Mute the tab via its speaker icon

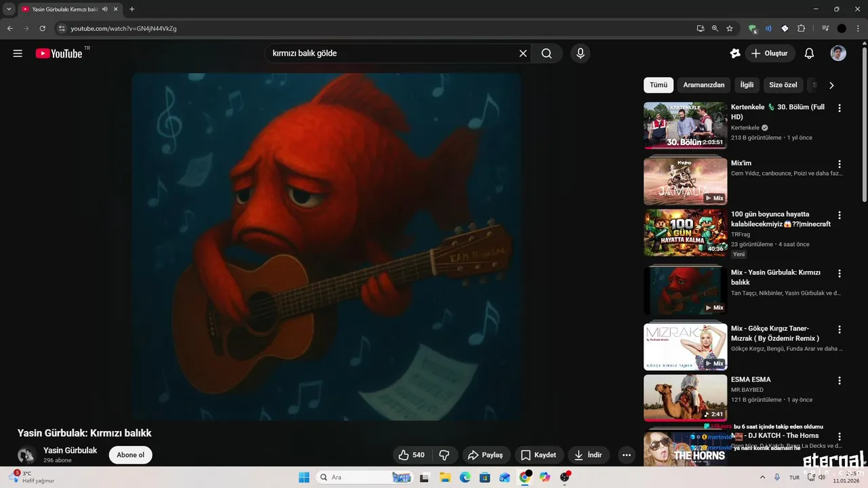(105, 9)
